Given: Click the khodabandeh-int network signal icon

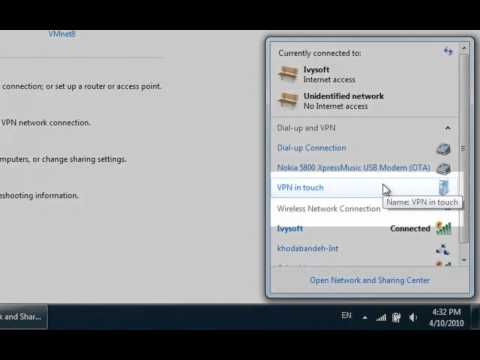Looking at the screenshot, I should tap(443, 249).
